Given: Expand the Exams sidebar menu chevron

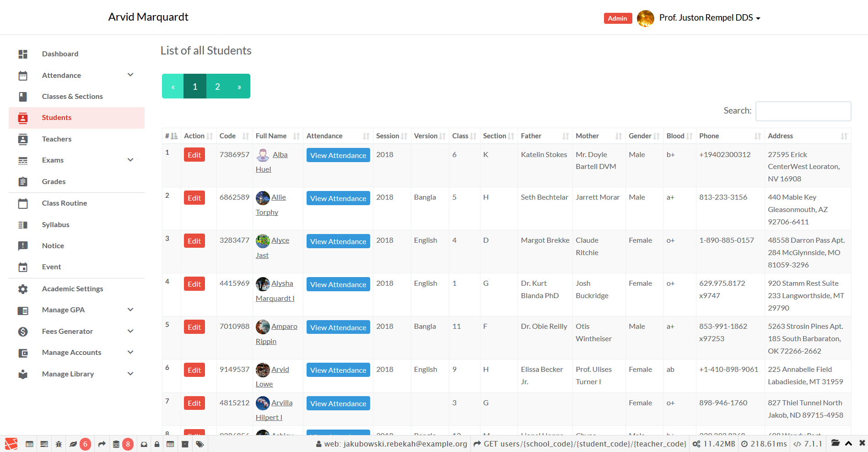Looking at the screenshot, I should pos(130,160).
